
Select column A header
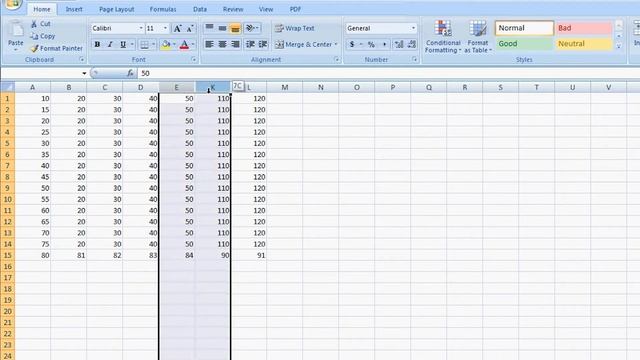33,87
